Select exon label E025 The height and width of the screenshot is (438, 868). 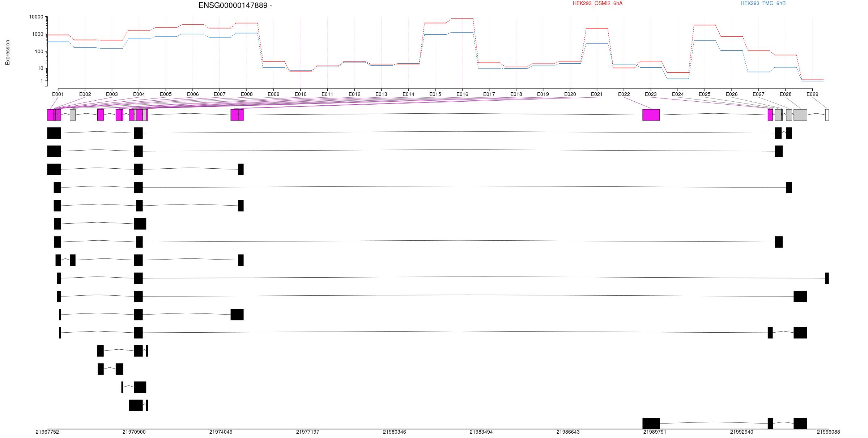[x=705, y=94]
